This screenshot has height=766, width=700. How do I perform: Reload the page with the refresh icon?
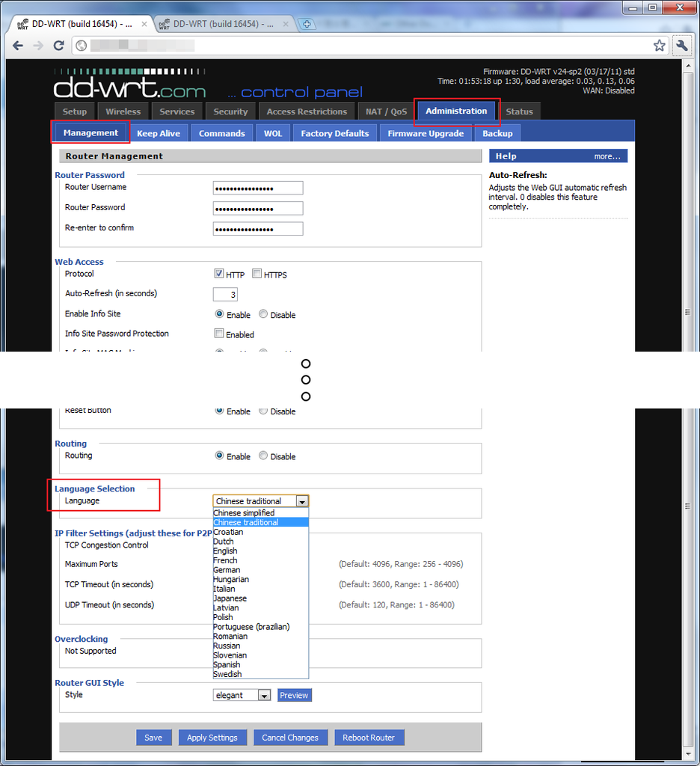click(x=58, y=46)
